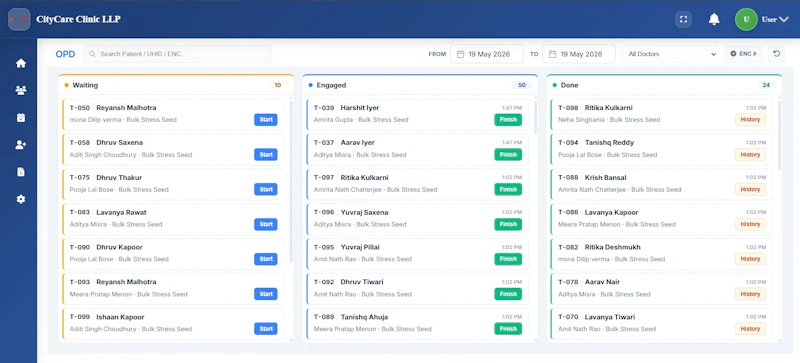Click the Waiting count badge 10
Viewport: 800px width, 363px height.
[x=278, y=85]
